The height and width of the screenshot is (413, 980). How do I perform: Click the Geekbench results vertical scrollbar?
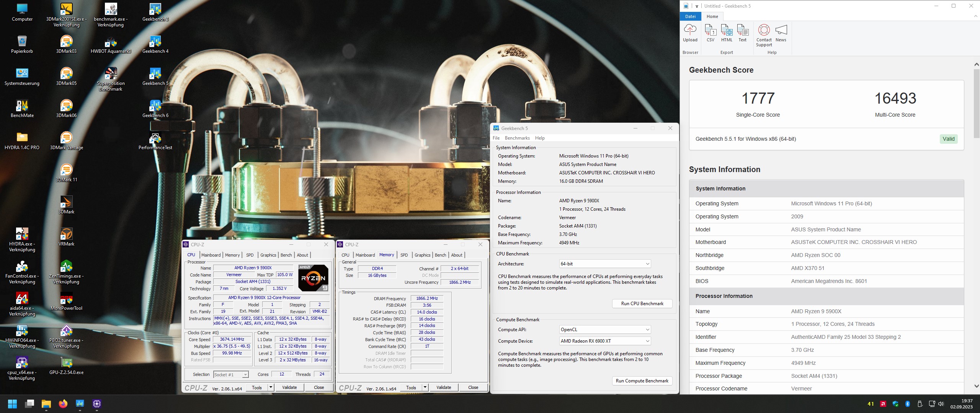tap(976, 103)
